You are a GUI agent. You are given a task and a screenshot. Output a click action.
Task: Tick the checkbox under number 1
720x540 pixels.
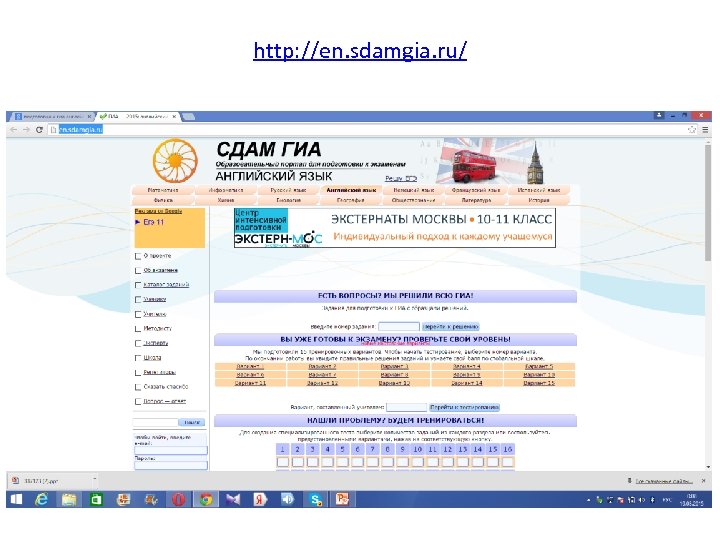(x=283, y=461)
